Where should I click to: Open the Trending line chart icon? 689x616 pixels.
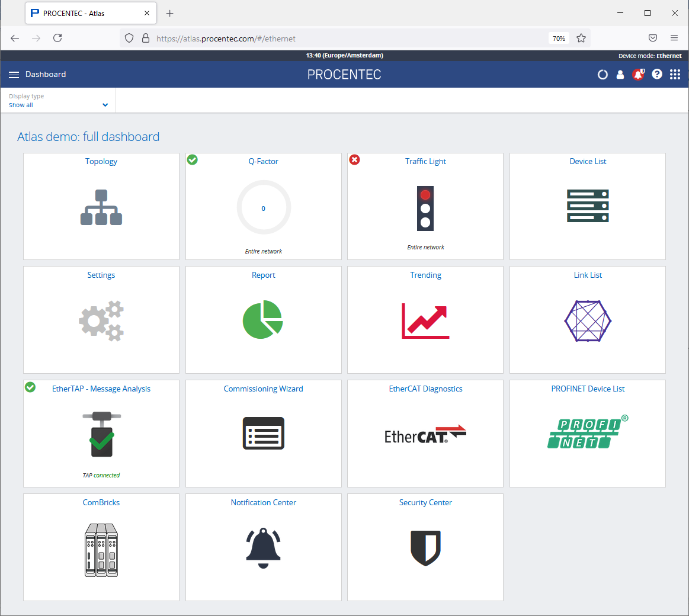click(425, 321)
